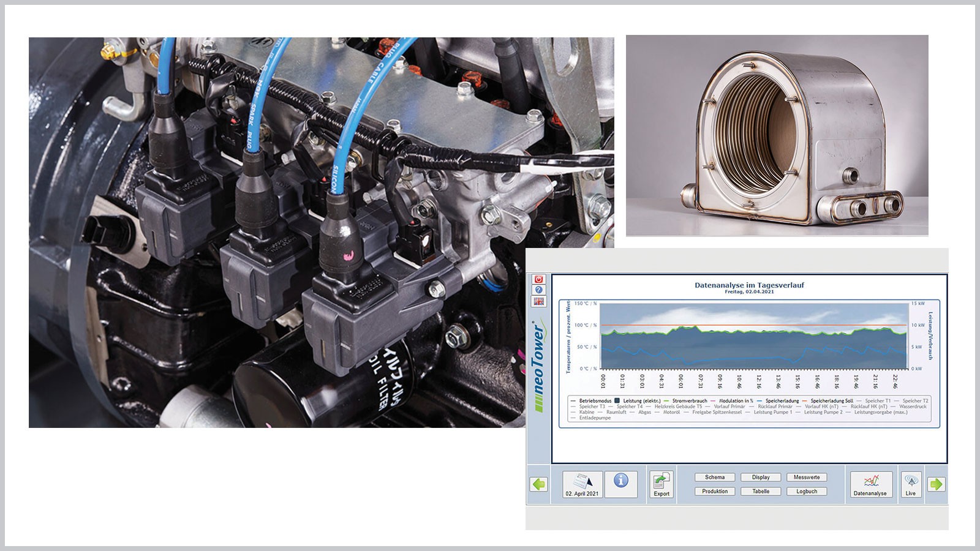
Task: Open the Live view antenna icon
Action: (x=911, y=484)
